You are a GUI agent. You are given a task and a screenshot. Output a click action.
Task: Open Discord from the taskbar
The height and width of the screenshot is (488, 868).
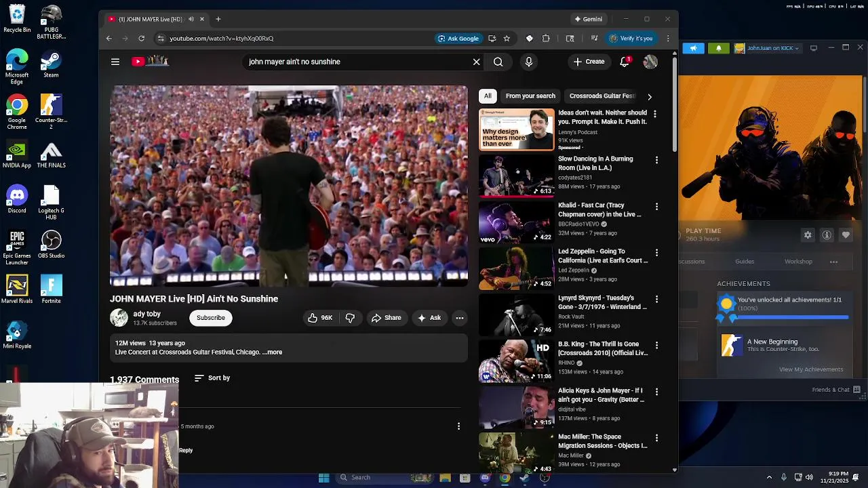[x=485, y=478]
